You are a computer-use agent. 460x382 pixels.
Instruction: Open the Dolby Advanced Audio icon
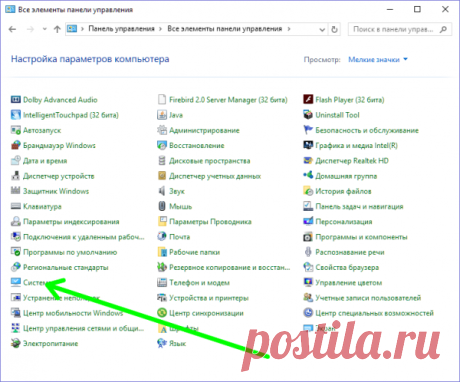click(16, 99)
